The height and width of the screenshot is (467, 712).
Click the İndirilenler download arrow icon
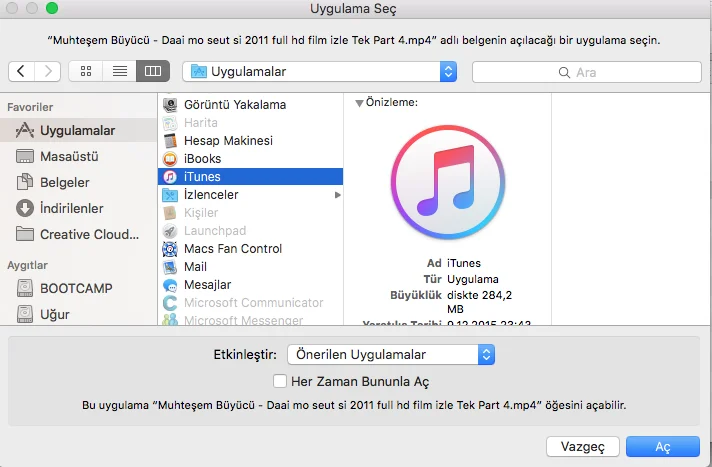click(x=25, y=208)
